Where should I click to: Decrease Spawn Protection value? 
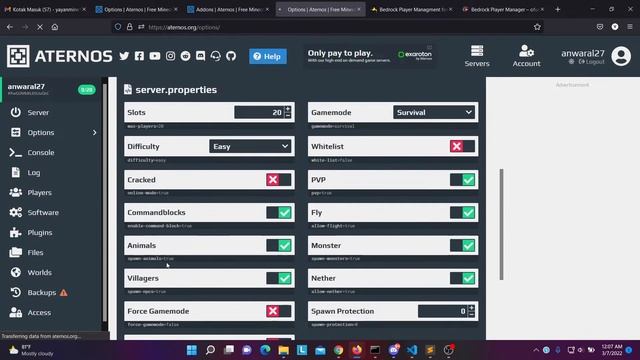click(x=471, y=314)
